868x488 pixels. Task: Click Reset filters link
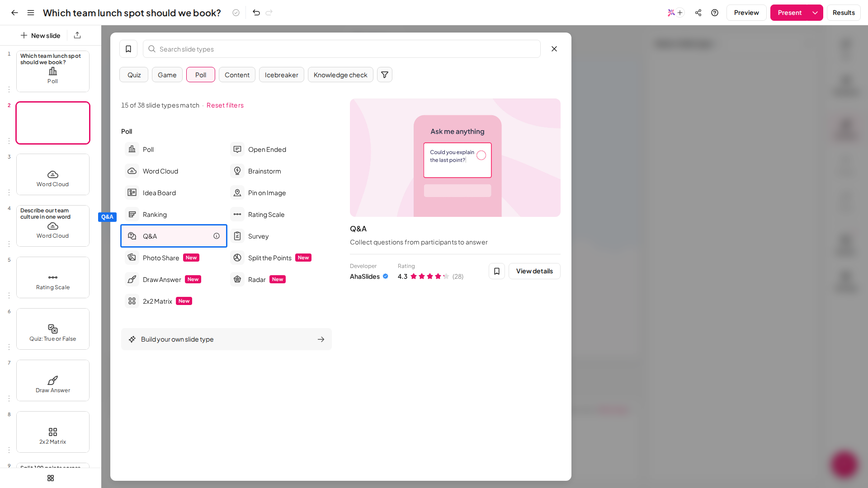pos(225,105)
